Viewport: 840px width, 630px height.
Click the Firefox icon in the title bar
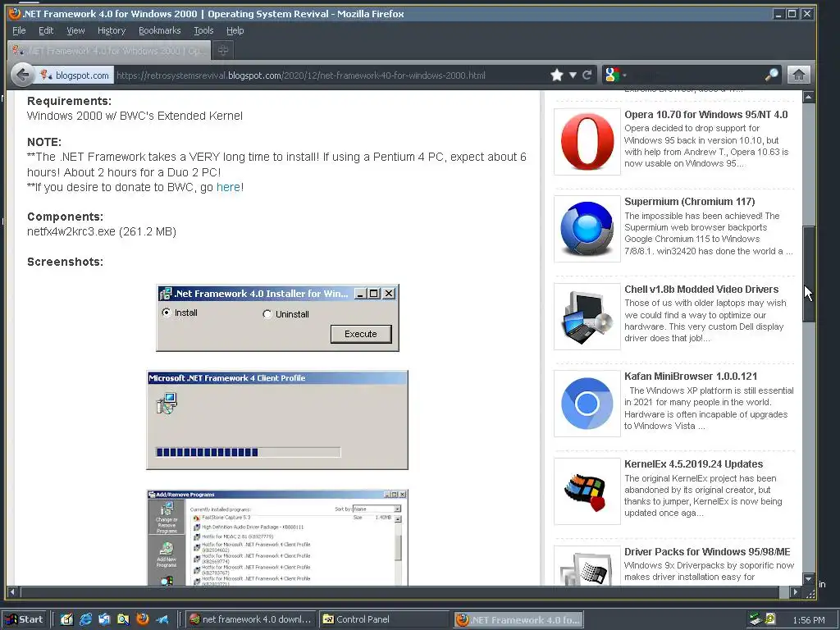click(x=15, y=14)
